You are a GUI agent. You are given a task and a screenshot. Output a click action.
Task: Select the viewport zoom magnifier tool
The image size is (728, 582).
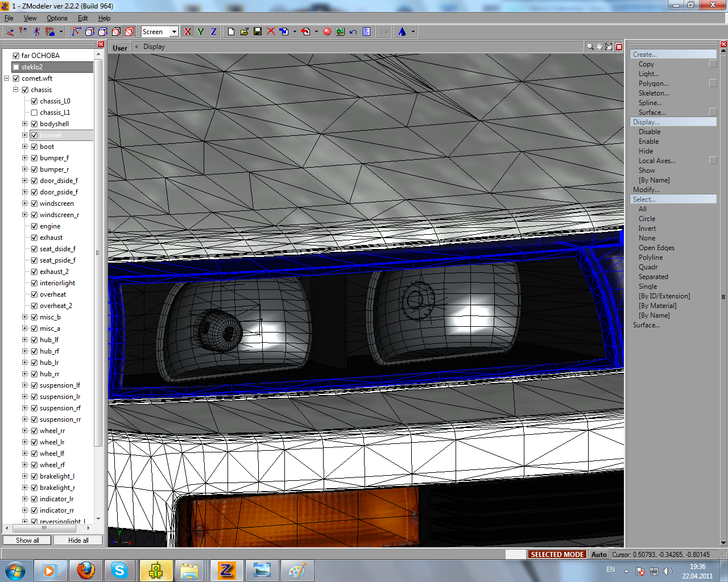(590, 47)
